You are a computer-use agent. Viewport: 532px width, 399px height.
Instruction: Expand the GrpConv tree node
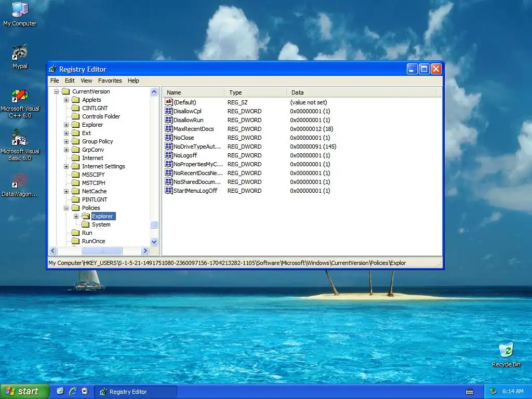point(66,150)
